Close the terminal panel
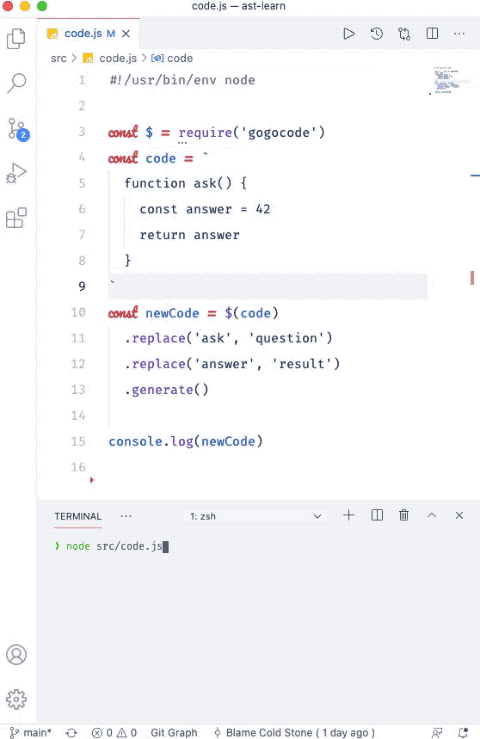 point(459,515)
